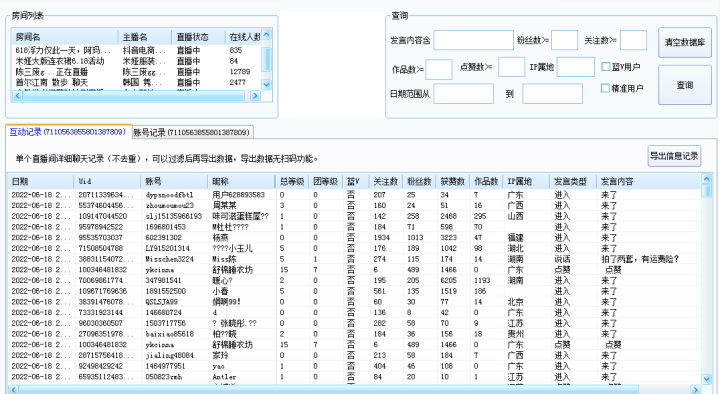
Task: Click the end date field after 到
Action: [x=552, y=94]
